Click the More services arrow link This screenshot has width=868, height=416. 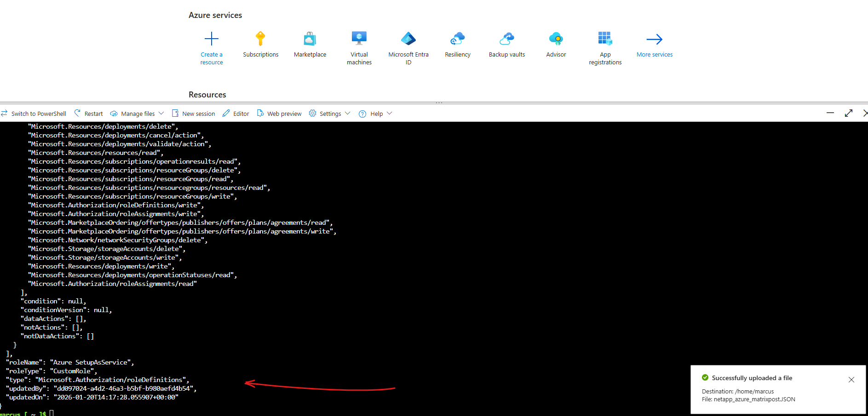654,40
